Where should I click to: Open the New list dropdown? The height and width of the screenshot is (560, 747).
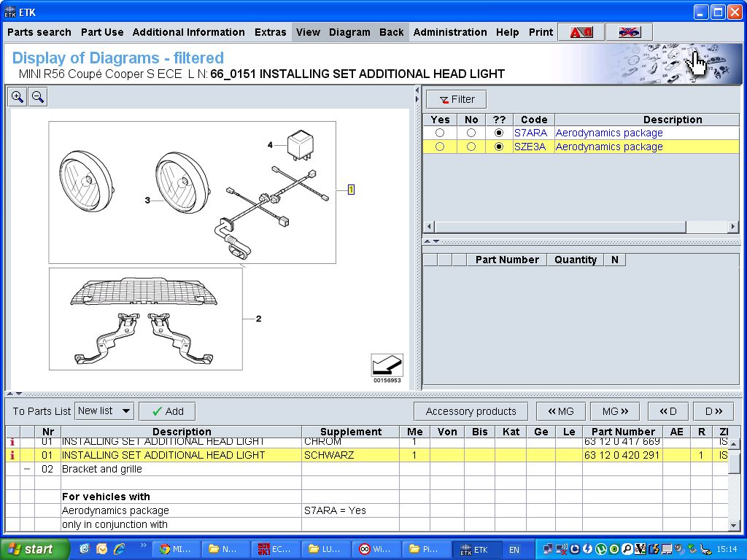coord(104,411)
